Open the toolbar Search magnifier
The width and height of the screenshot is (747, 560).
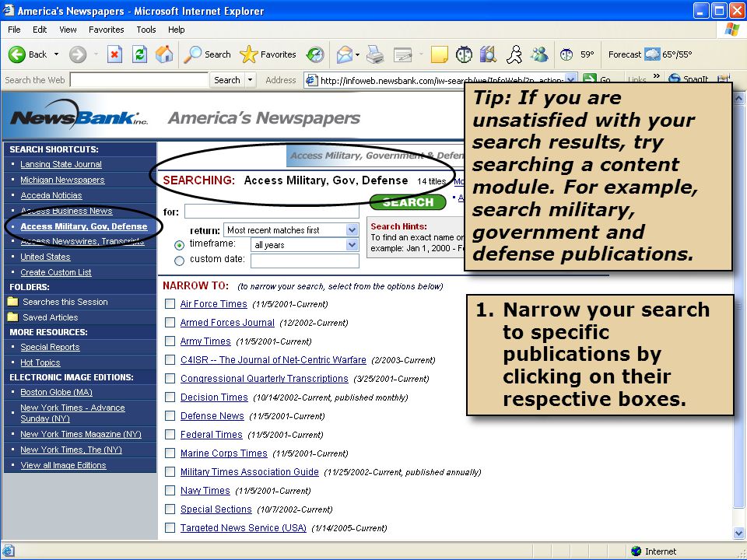point(193,54)
